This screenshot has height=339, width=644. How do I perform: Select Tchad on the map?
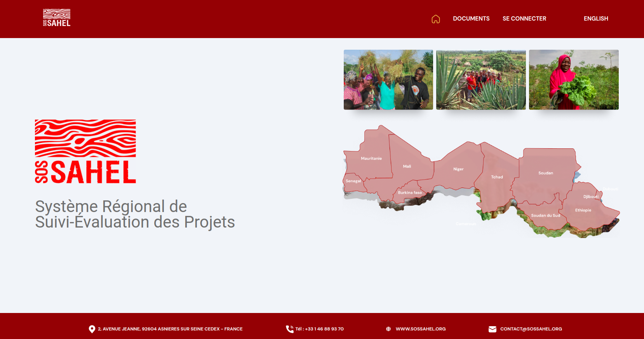point(497,177)
